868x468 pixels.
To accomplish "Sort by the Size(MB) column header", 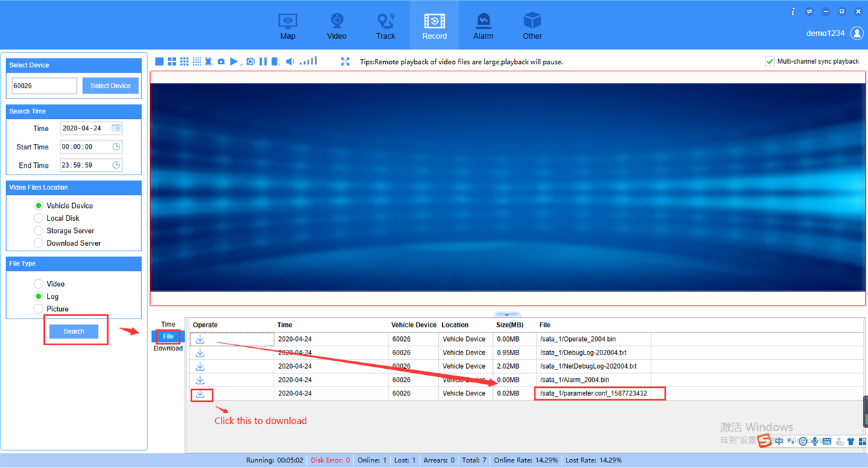I will pos(509,325).
